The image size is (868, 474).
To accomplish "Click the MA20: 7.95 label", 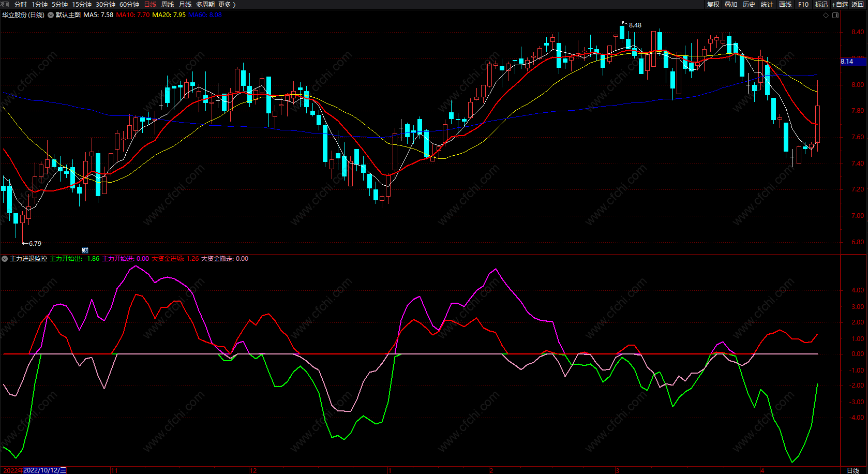I will click(169, 15).
